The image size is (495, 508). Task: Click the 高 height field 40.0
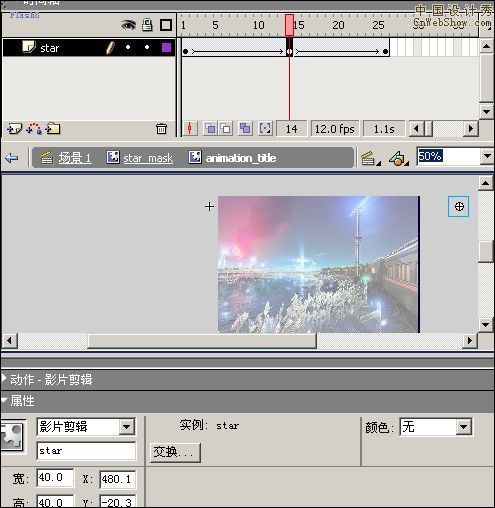click(55, 501)
